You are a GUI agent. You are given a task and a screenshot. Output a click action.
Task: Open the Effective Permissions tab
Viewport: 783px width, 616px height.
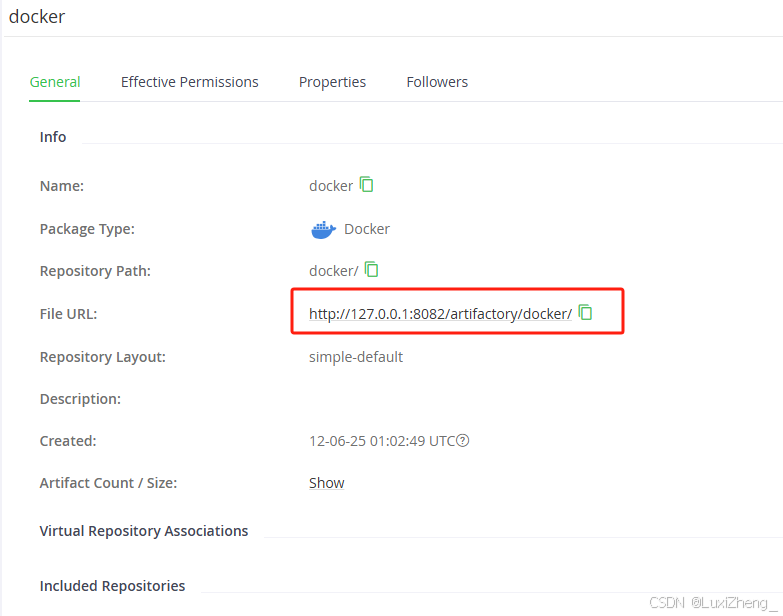point(190,82)
